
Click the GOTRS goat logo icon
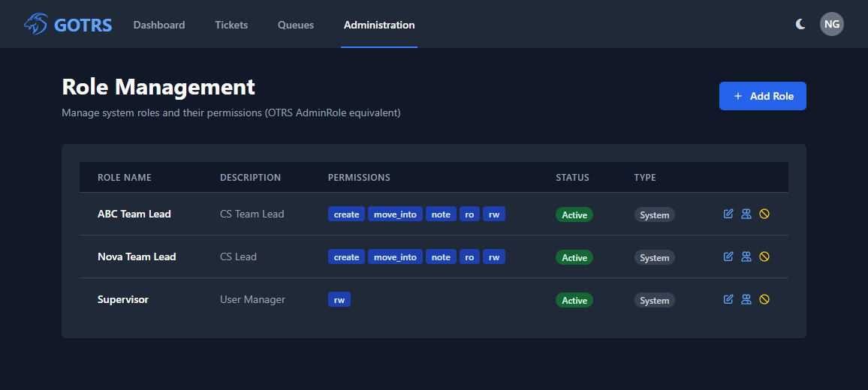pos(35,24)
